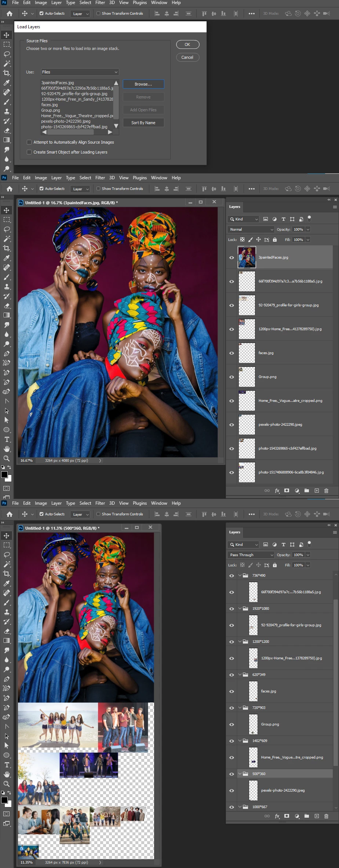This screenshot has width=339, height=868.
Task: Select the Crop tool beside the Load Layers dialog
Action: pos(7,73)
